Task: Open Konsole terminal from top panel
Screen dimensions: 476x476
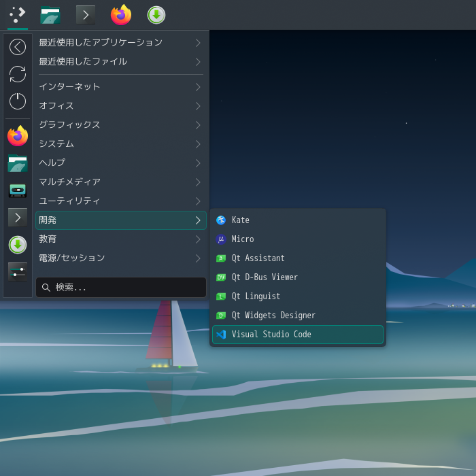Action: click(86, 14)
